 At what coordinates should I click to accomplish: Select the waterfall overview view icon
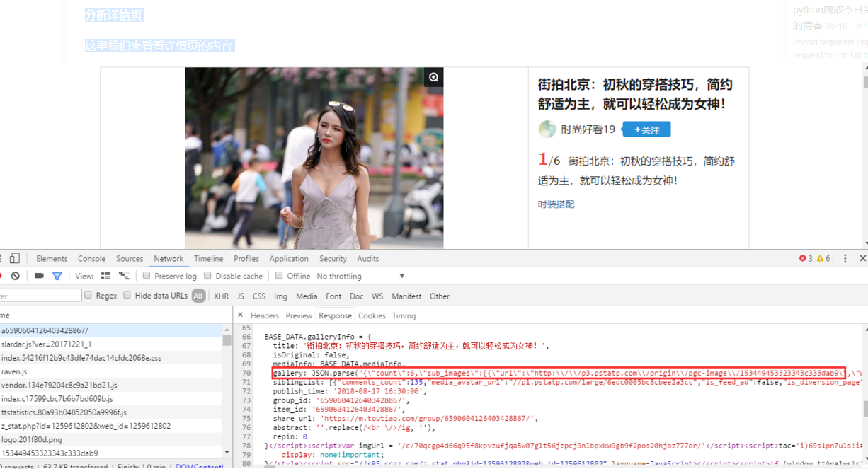coord(124,276)
